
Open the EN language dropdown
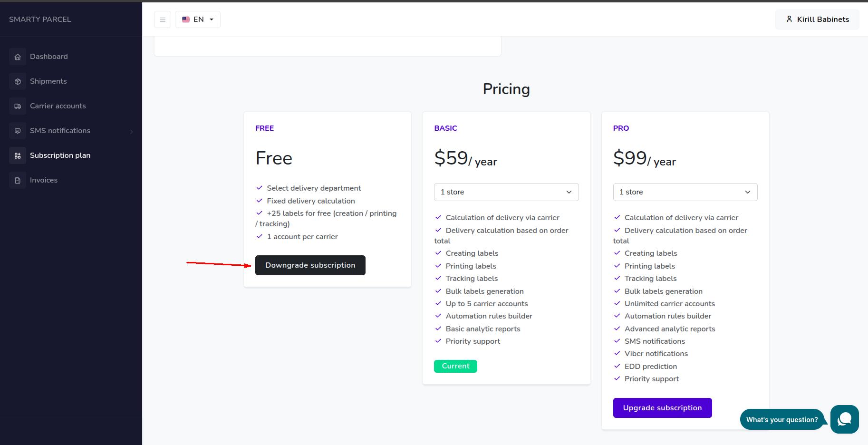(x=198, y=19)
